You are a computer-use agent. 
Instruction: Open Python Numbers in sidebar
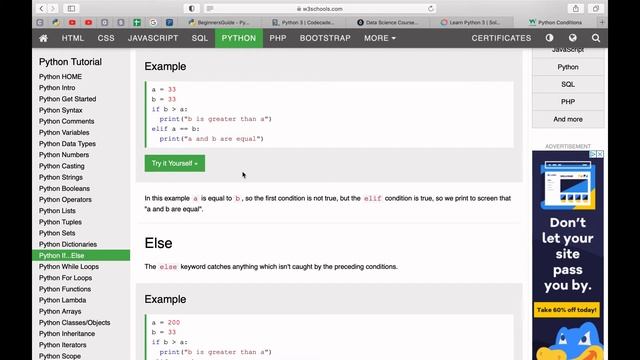coord(64,155)
